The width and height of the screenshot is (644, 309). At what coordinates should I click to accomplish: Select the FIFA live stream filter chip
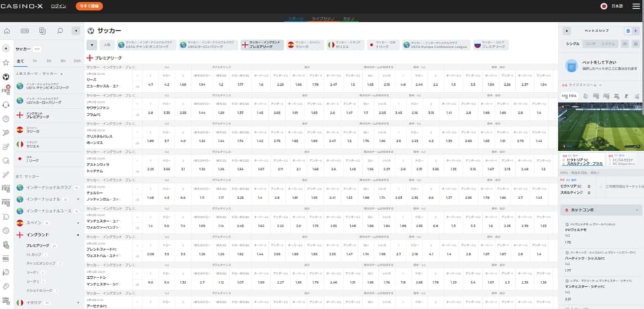(570, 96)
